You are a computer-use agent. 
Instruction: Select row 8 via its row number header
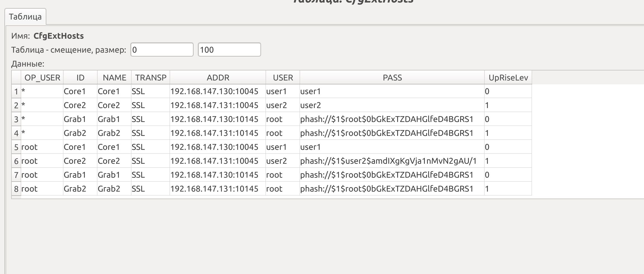click(x=16, y=189)
